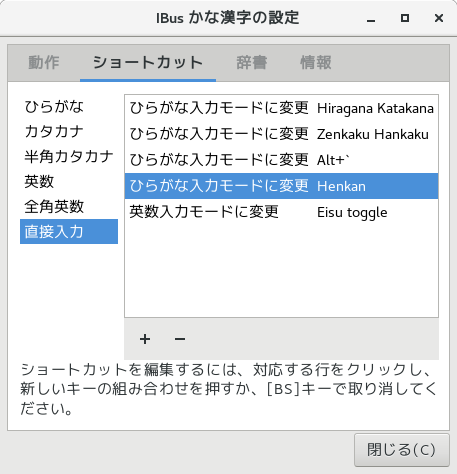Click the 閉じる(C) button
457x474 pixels.
402,450
